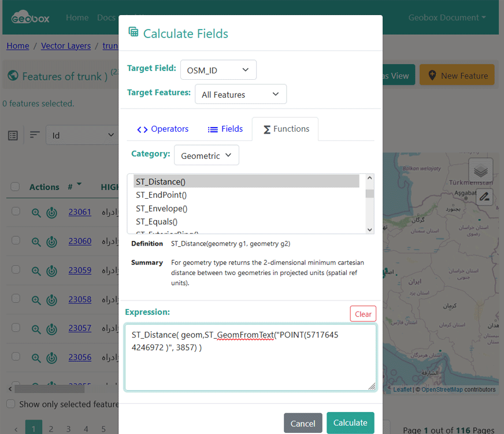504x434 pixels.
Task: Zoom to feature 23058 magnifier icon
Action: pyautogui.click(x=36, y=300)
